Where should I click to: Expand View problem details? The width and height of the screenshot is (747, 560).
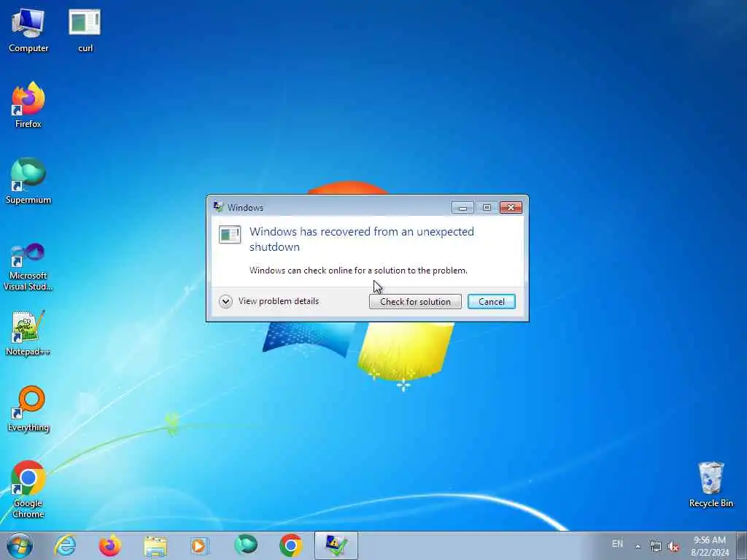[269, 301]
